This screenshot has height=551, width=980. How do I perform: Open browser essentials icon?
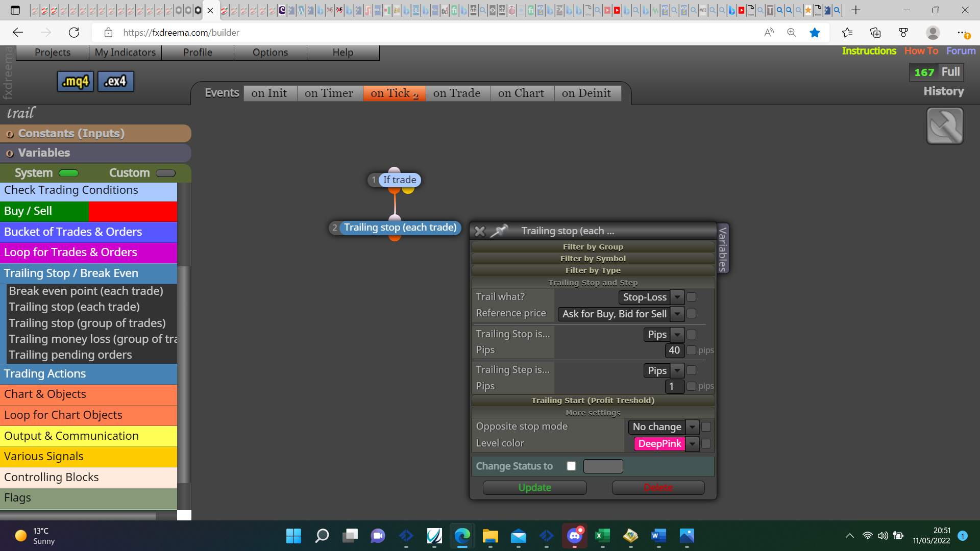[903, 33]
